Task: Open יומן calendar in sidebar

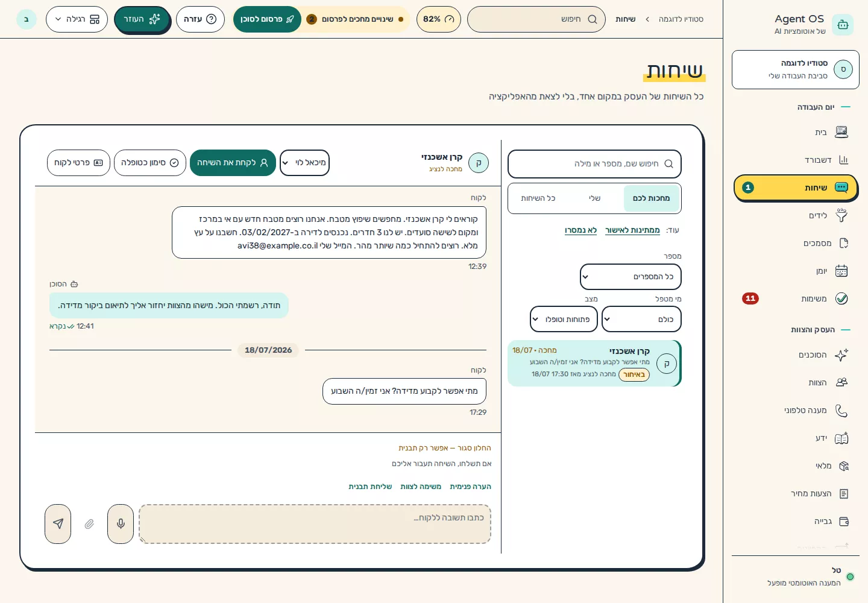Action: click(x=796, y=271)
